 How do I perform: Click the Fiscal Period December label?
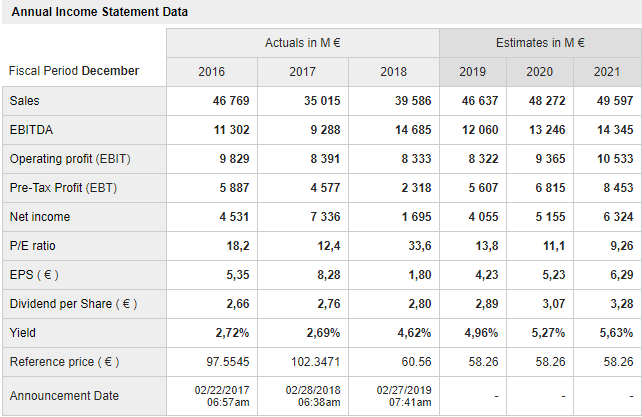click(74, 71)
